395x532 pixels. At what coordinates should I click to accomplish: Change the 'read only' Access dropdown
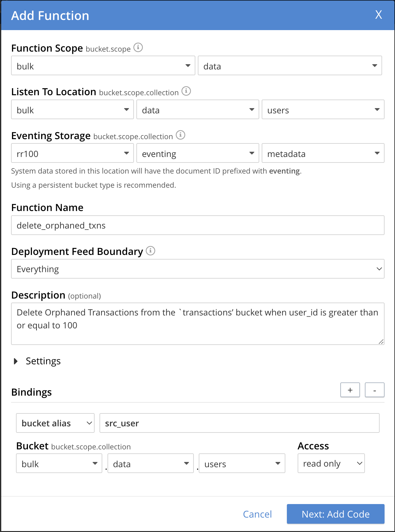click(331, 464)
